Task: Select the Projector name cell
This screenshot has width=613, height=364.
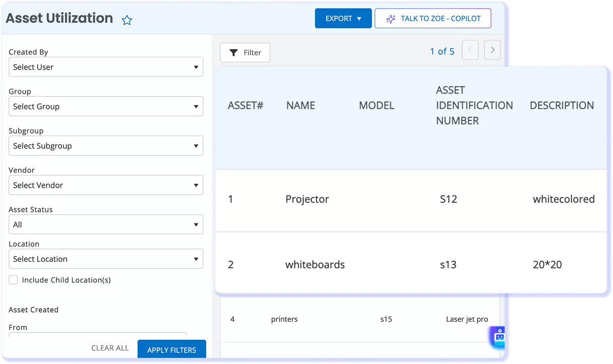Action: [x=307, y=199]
